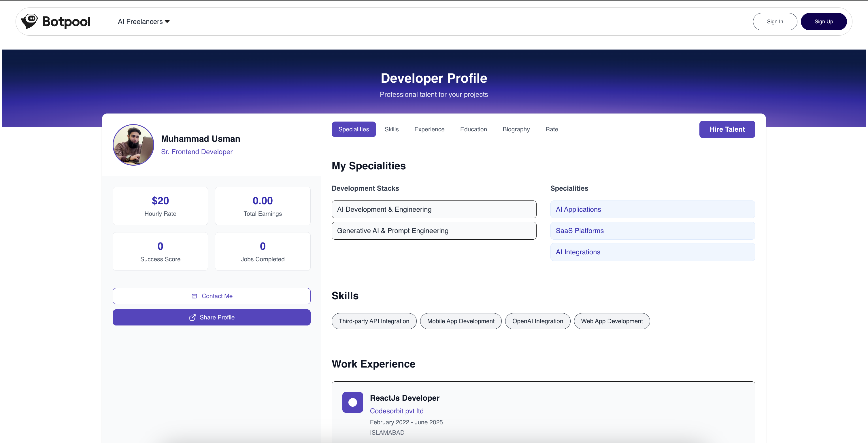Click 'Professional talent for your projects' subtitle

pos(434,95)
